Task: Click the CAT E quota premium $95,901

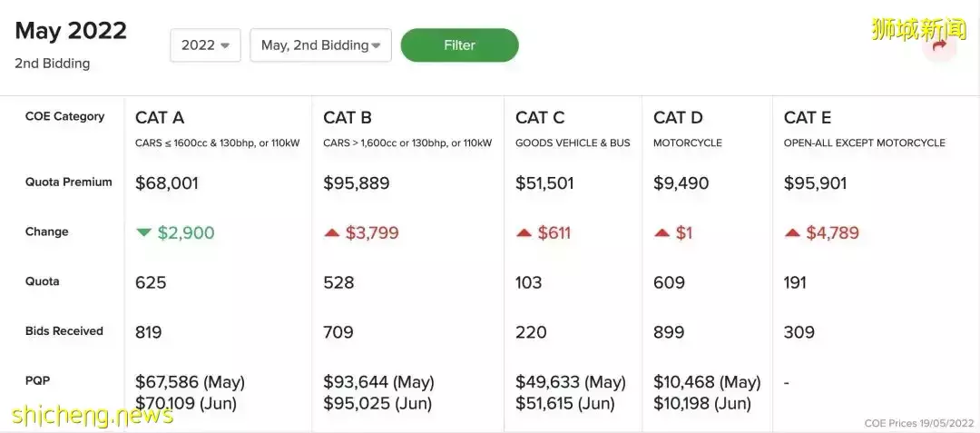Action: click(816, 182)
